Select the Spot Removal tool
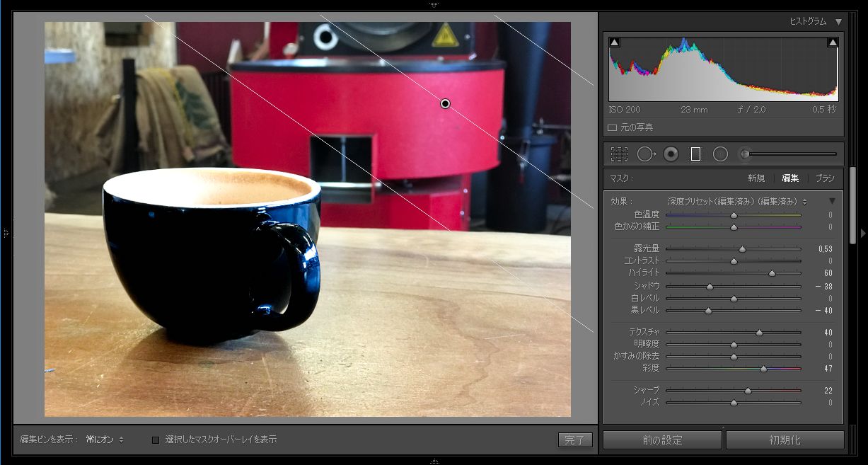 click(646, 154)
